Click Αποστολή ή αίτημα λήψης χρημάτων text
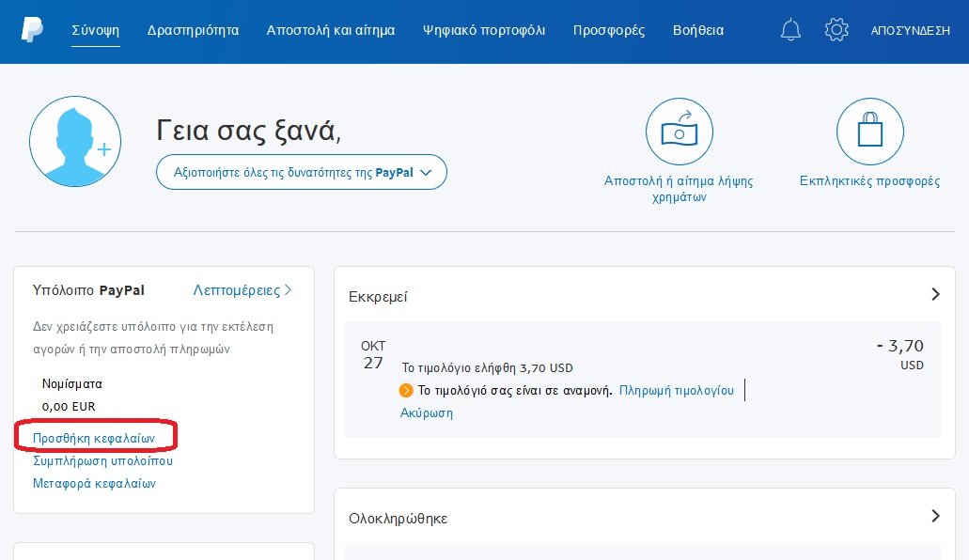The width and height of the screenshot is (969, 560). tap(679, 189)
